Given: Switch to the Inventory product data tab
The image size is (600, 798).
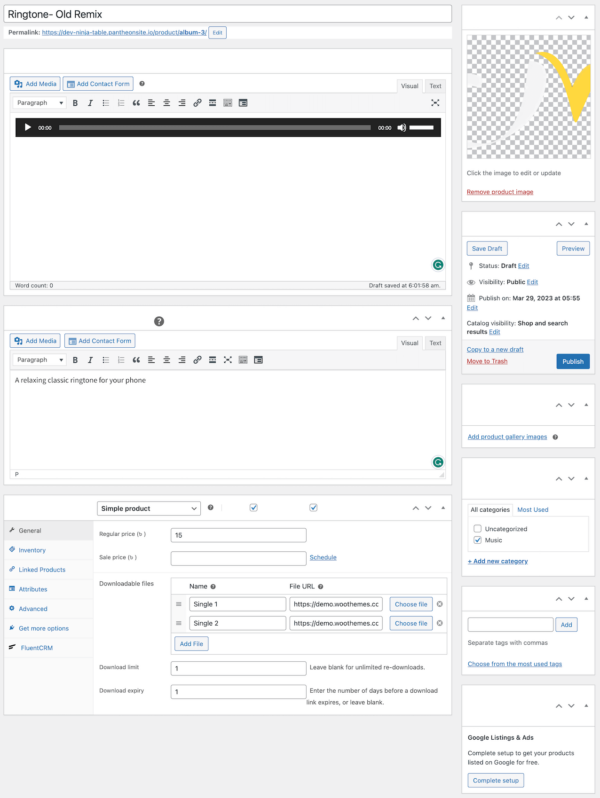Looking at the screenshot, I should pyautogui.click(x=32, y=550).
